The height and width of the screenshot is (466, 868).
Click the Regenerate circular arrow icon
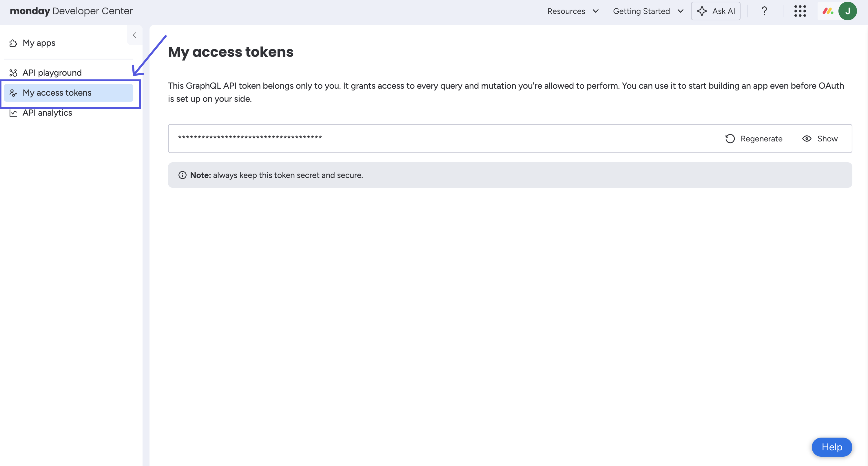[x=730, y=139]
